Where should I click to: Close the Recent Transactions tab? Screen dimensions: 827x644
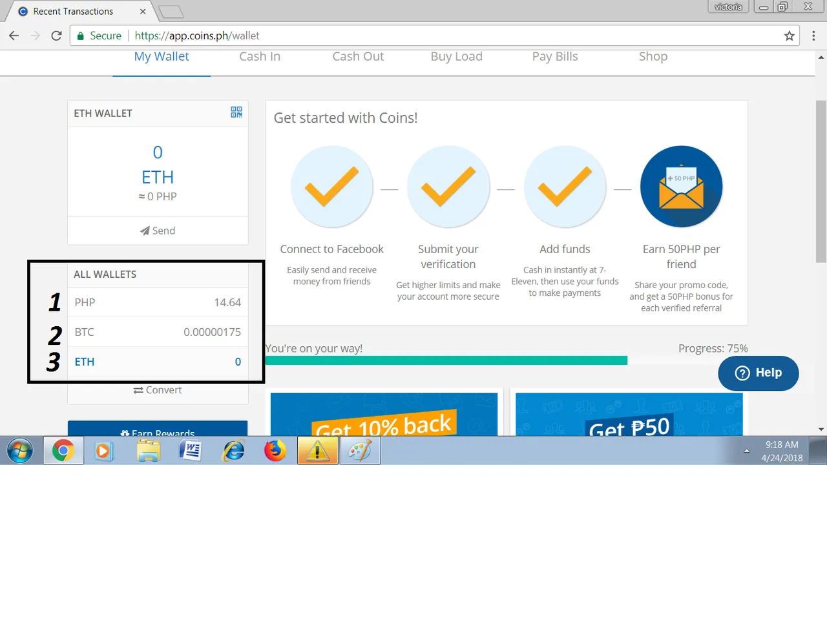tap(143, 12)
